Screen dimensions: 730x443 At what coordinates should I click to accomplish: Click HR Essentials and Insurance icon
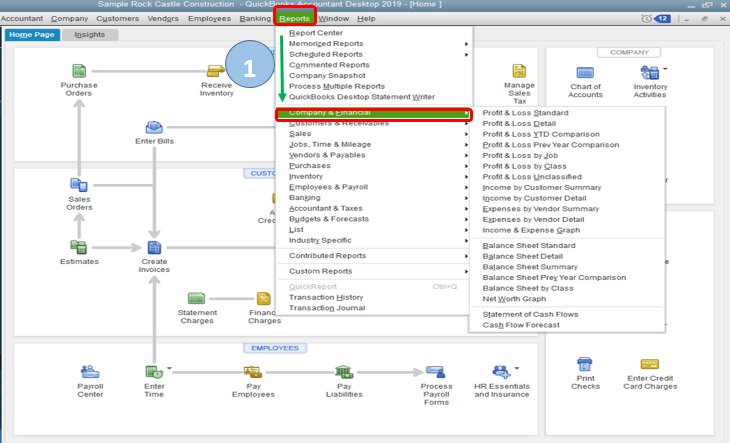pos(501,372)
